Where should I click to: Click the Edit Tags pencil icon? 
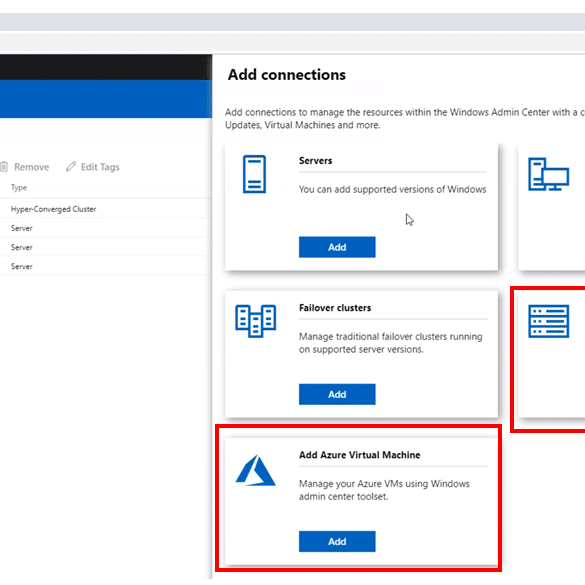[71, 166]
